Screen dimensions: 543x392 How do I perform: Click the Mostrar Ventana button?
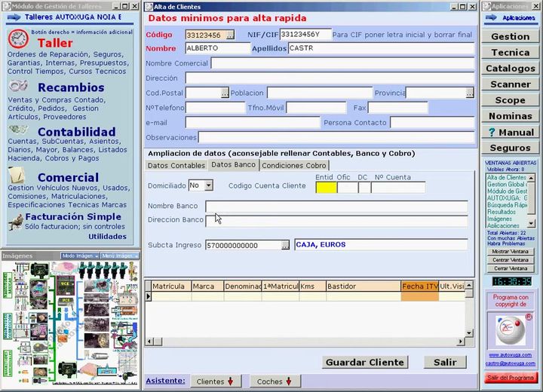click(510, 252)
